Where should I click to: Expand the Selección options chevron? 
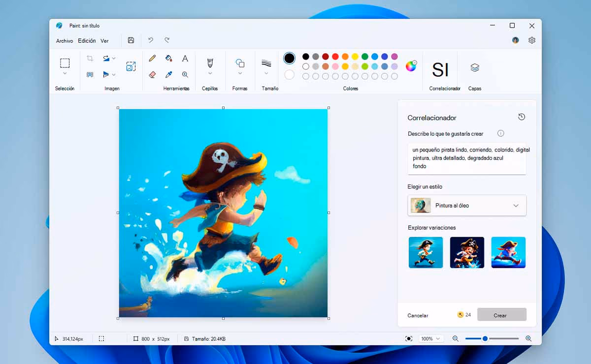65,74
